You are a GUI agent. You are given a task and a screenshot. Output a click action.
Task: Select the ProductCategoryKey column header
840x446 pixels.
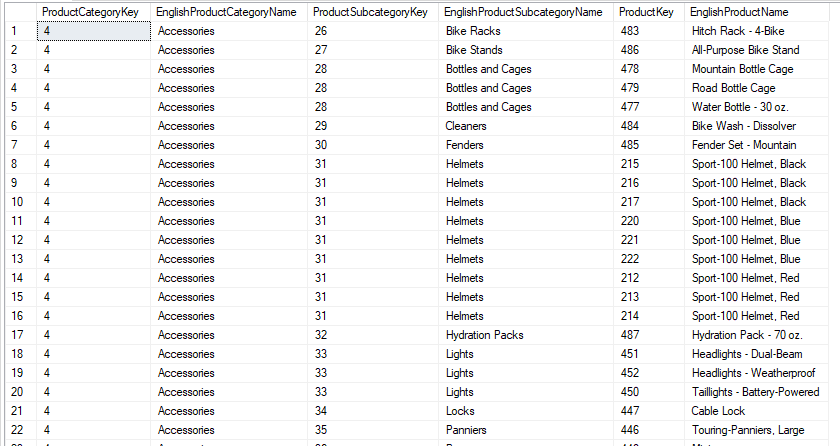click(94, 12)
